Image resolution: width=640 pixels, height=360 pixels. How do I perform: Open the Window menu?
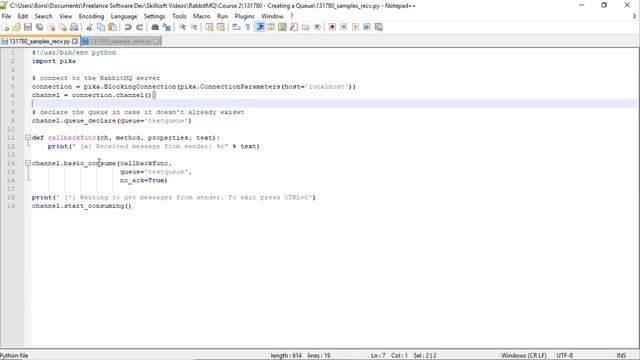pos(272,16)
